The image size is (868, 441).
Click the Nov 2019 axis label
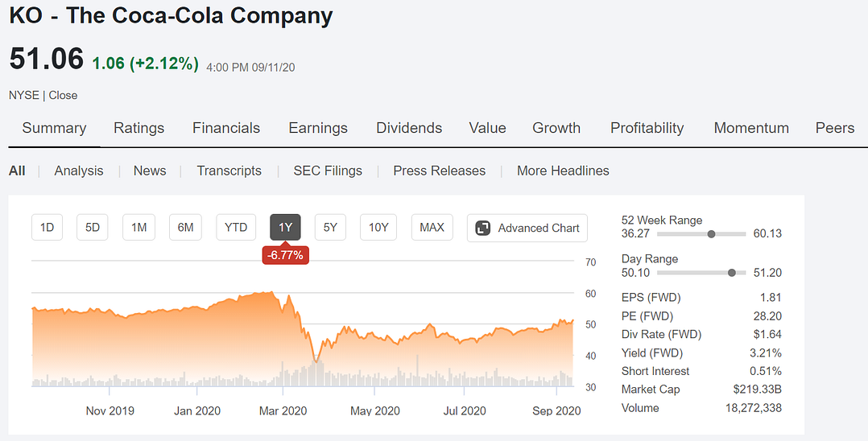click(110, 411)
